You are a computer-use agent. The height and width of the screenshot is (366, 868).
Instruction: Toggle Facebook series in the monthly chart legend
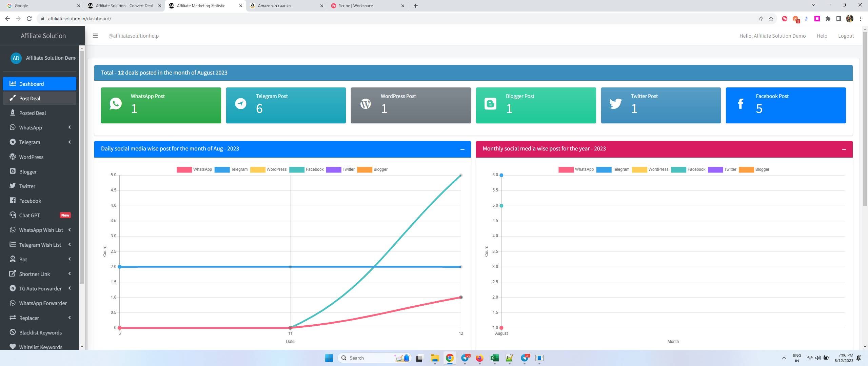click(x=688, y=169)
